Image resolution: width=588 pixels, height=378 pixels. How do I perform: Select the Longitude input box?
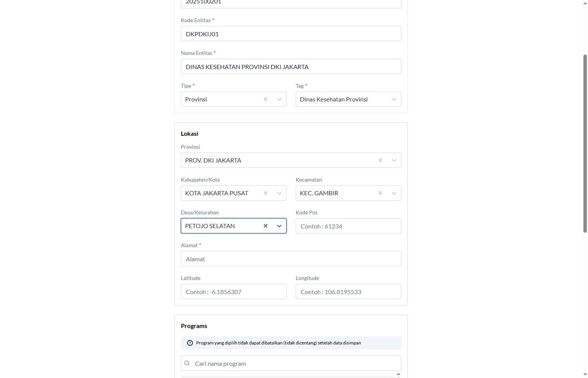[348, 291]
